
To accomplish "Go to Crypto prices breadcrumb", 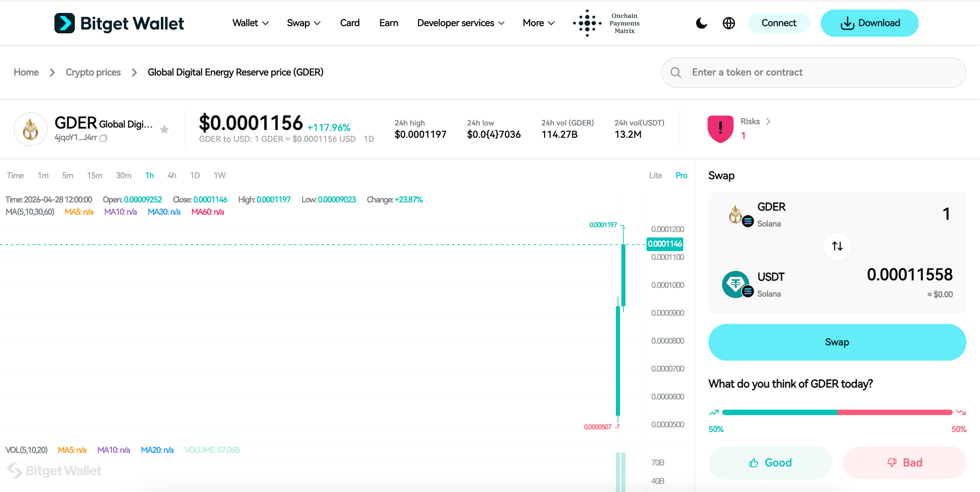I will pyautogui.click(x=93, y=72).
